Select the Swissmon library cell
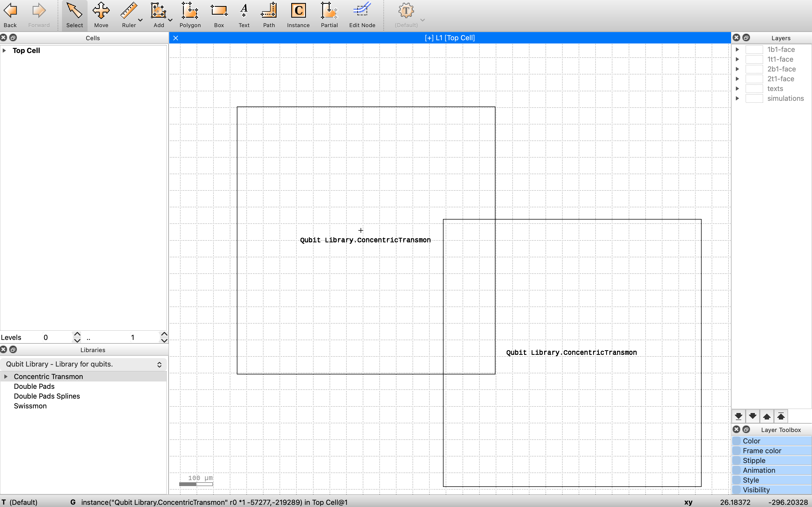 [x=30, y=406]
